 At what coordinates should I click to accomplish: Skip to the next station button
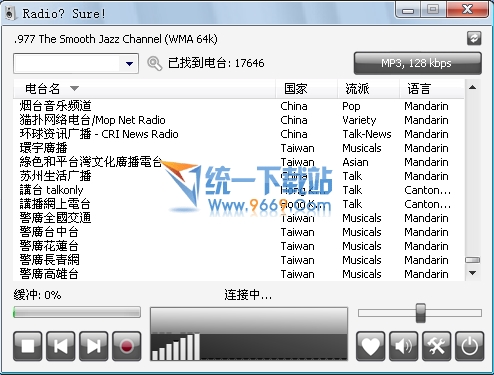[93, 346]
